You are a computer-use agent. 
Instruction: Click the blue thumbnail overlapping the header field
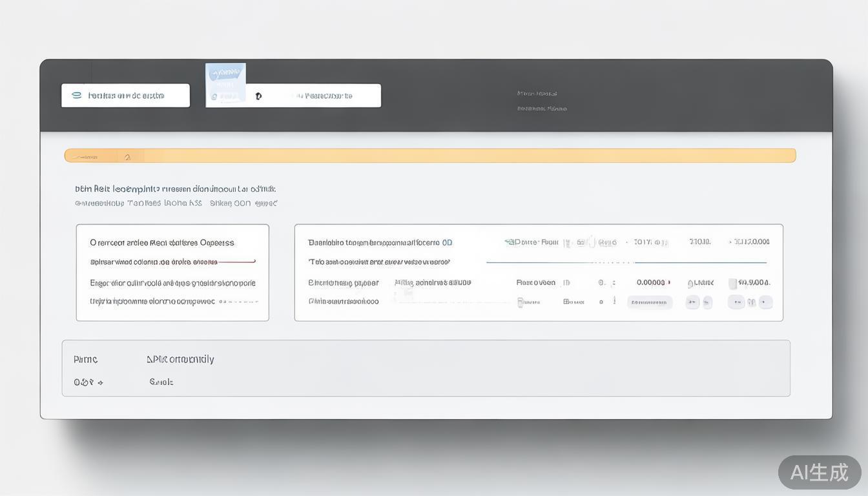pos(225,81)
